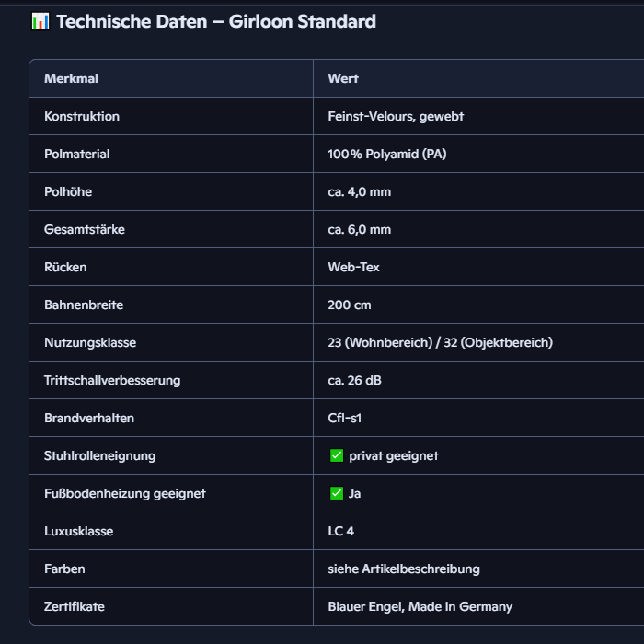Click the green checkmark next to Ja
The height and width of the screenshot is (644, 644).
(x=336, y=493)
